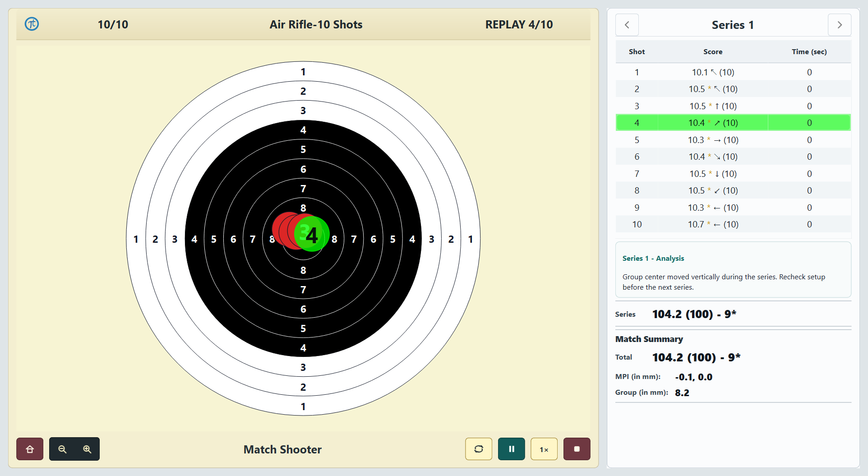Image resolution: width=868 pixels, height=476 pixels.
Task: Click the green shot 4 marker on target
Action: pyautogui.click(x=312, y=234)
